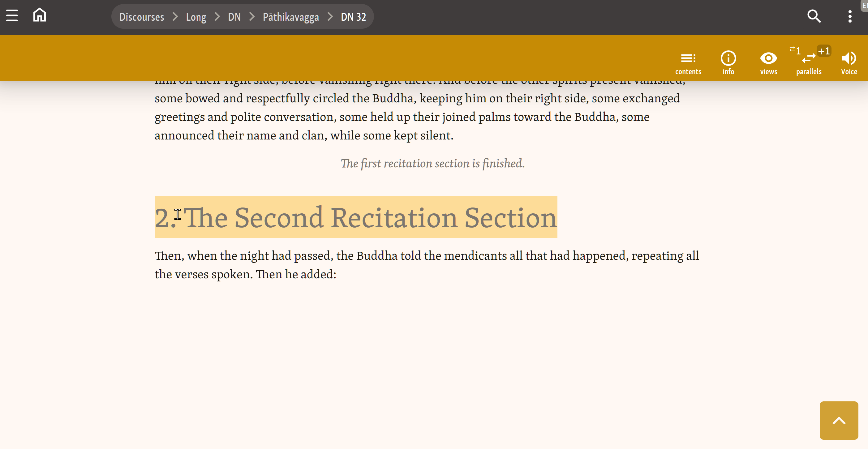Open the hamburger navigation menu

[x=12, y=16]
